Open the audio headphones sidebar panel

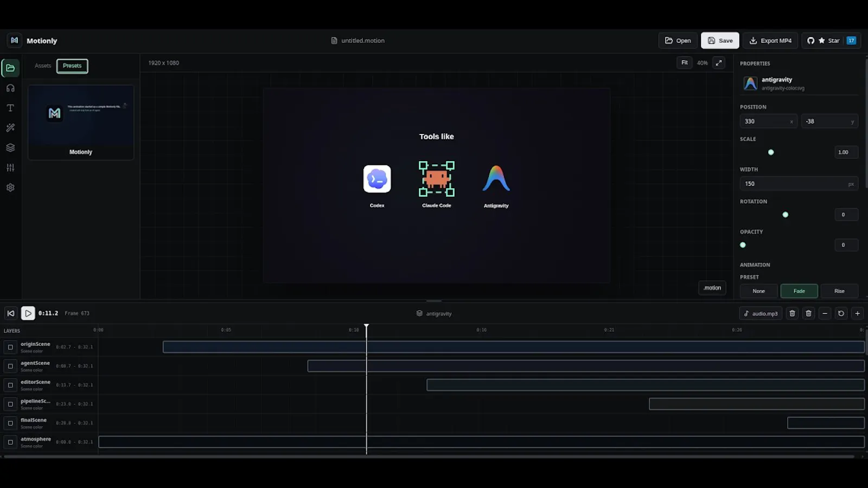coord(10,88)
